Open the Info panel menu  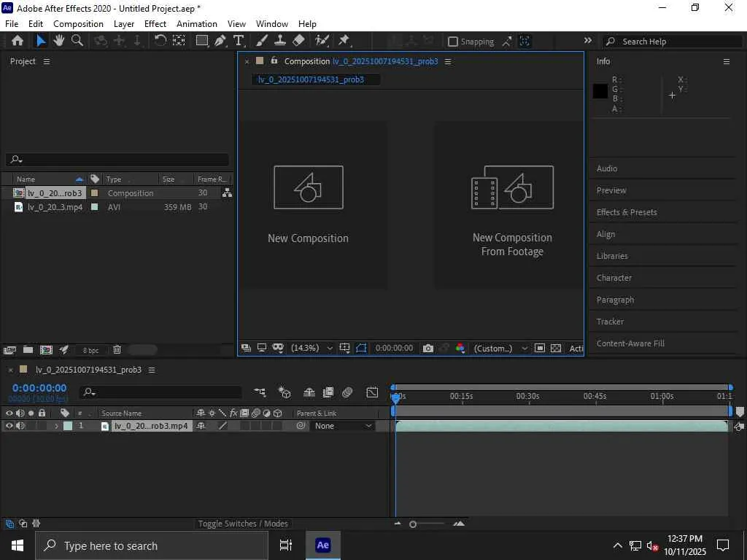point(727,61)
